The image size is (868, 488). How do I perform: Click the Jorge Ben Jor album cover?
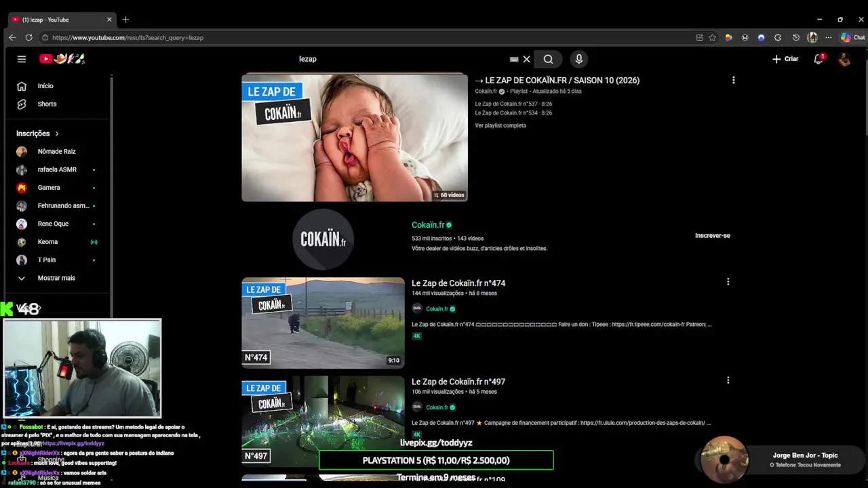point(724,460)
